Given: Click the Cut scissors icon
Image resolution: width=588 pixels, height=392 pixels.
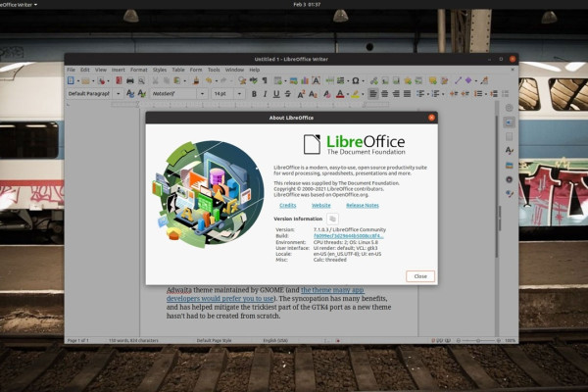Looking at the screenshot, I should [155, 80].
